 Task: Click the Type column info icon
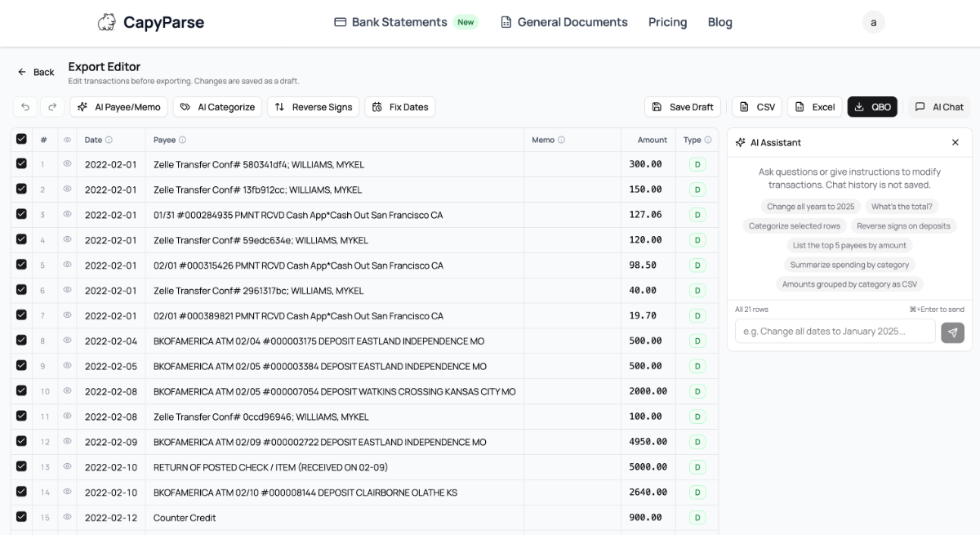click(707, 140)
